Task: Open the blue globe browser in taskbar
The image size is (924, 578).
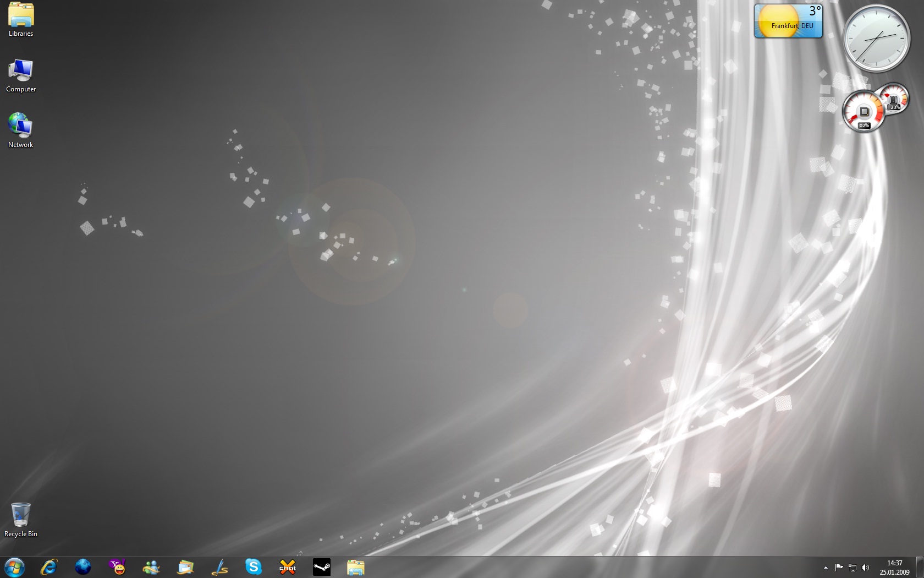Action: click(x=83, y=567)
